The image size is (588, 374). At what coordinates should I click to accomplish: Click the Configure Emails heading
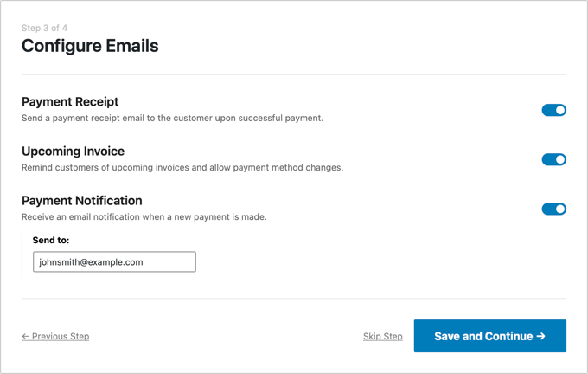pyautogui.click(x=90, y=46)
